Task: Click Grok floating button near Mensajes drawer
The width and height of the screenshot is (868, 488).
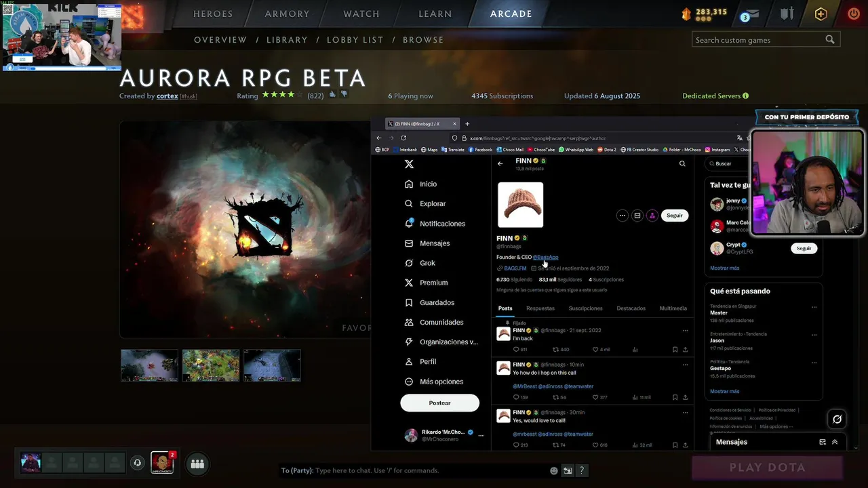Action: [x=837, y=420]
